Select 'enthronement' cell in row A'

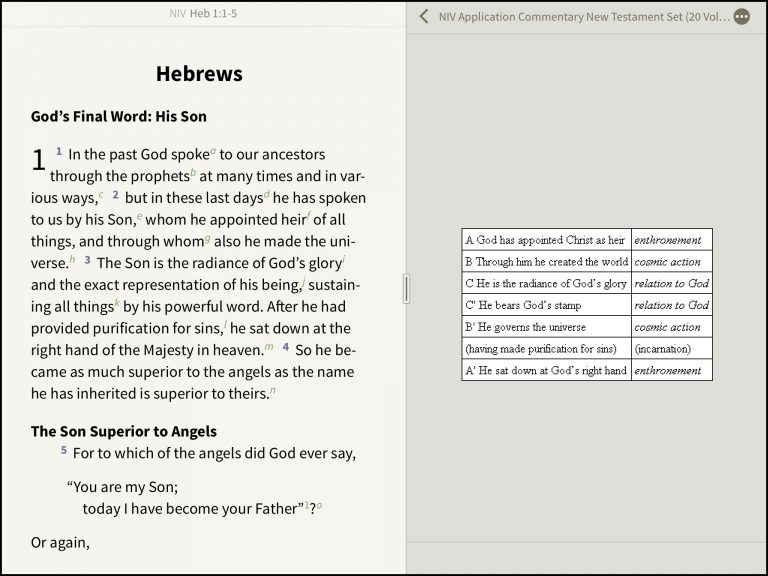pos(672,370)
